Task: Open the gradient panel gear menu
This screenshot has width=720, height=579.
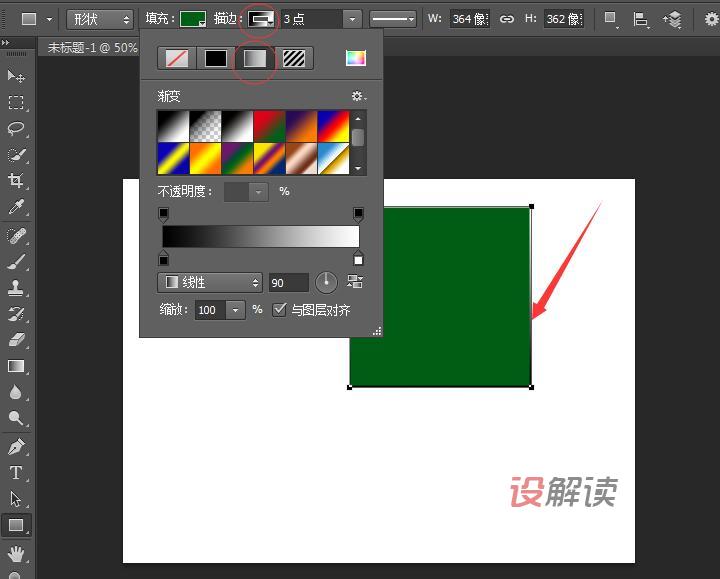Action: pyautogui.click(x=358, y=97)
